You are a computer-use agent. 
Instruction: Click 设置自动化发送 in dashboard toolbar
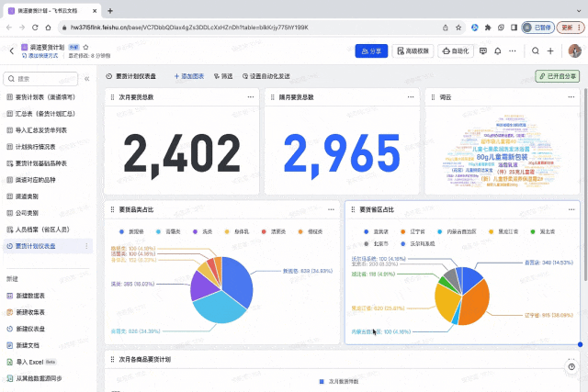pyautogui.click(x=266, y=76)
